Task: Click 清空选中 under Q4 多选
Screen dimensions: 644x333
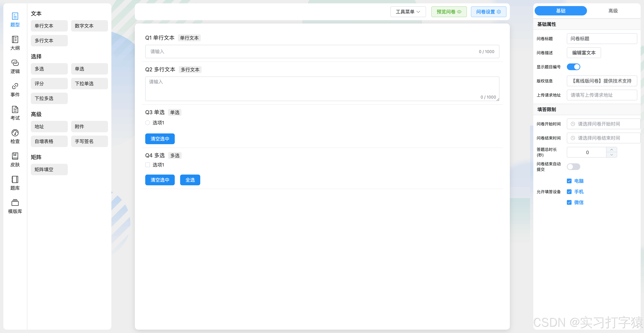Action: [x=160, y=180]
